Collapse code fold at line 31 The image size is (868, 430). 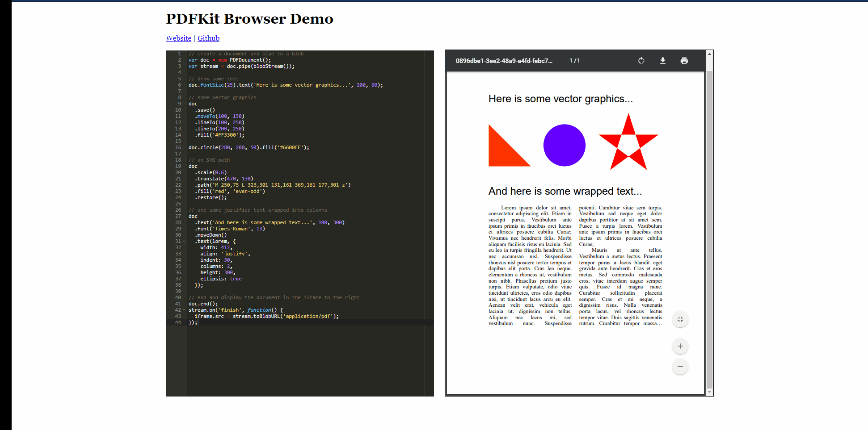tap(184, 242)
